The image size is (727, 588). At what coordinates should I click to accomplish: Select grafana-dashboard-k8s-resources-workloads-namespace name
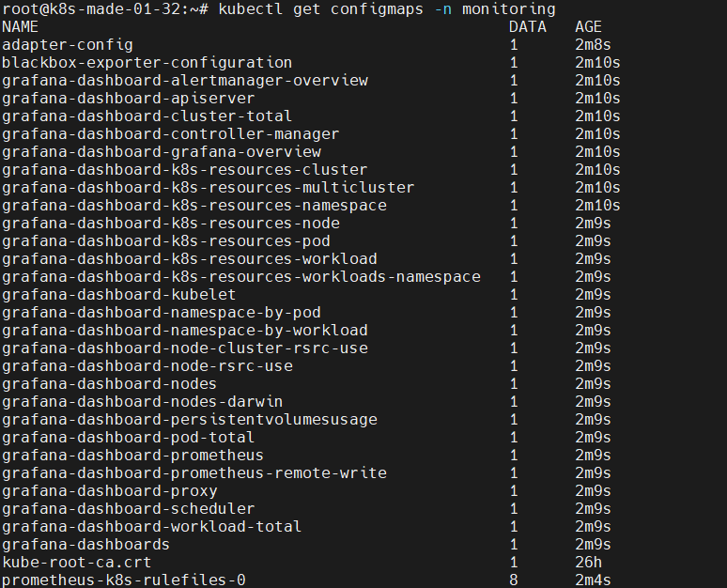[241, 277]
